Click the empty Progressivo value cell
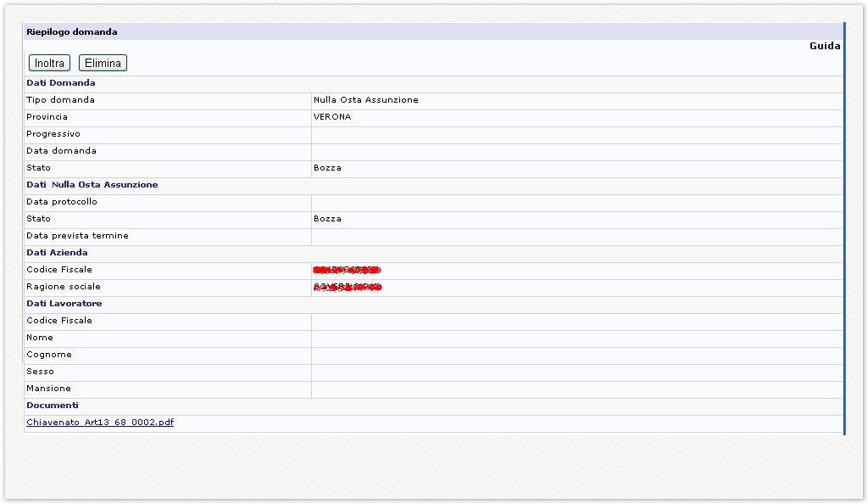Image resolution: width=868 pixels, height=504 pixels. (576, 134)
